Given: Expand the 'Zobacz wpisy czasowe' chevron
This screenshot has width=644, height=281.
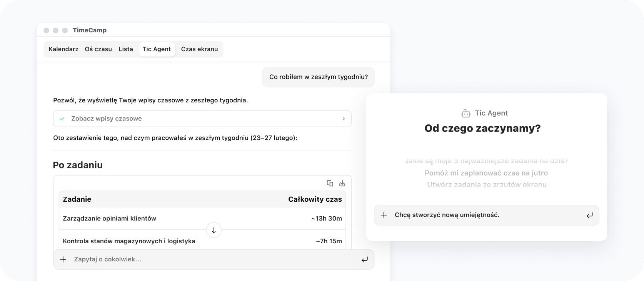Looking at the screenshot, I should coord(344,119).
